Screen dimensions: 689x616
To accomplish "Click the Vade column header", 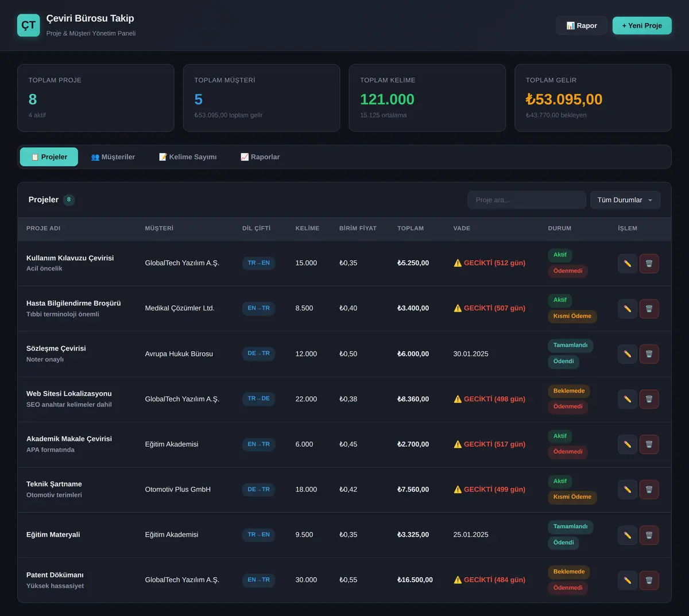I will (462, 228).
